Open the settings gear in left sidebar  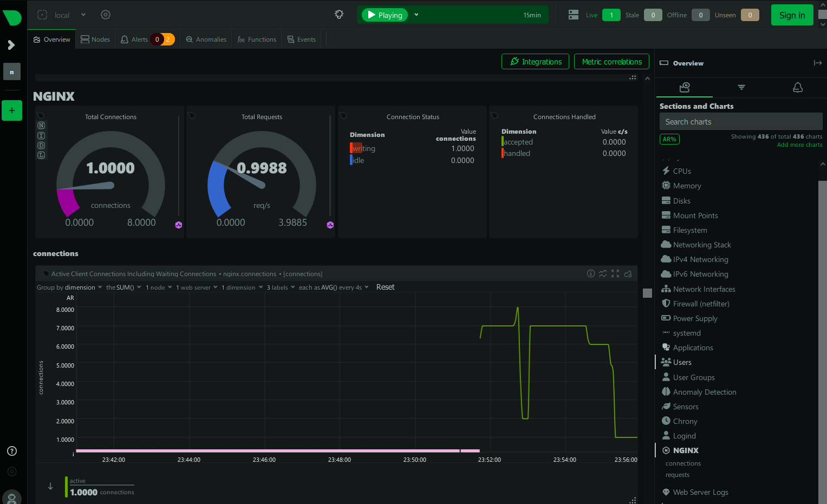click(x=12, y=472)
